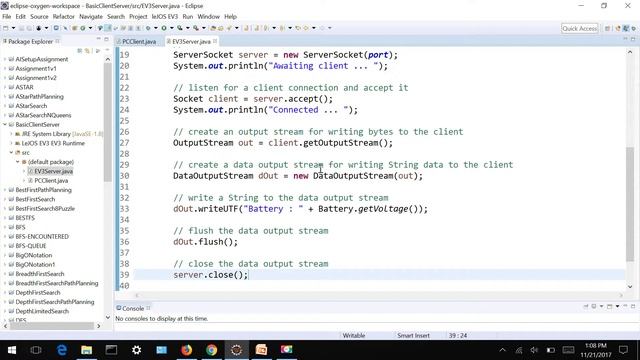Click the editor vertical scrollbar thumb

pyautogui.click(x=630, y=204)
